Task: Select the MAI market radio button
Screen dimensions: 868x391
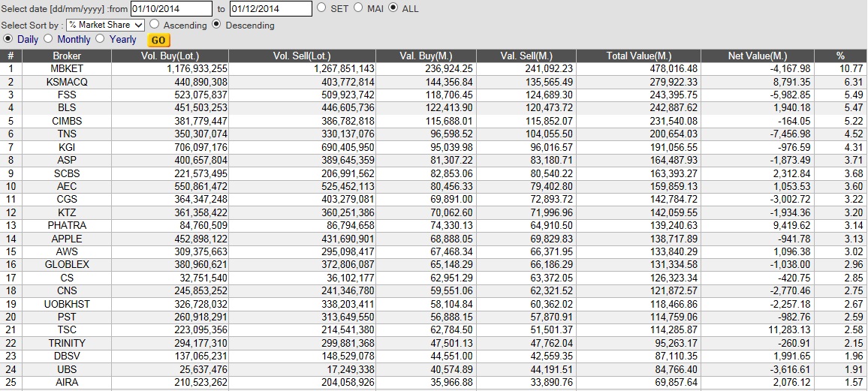Action: (358, 8)
